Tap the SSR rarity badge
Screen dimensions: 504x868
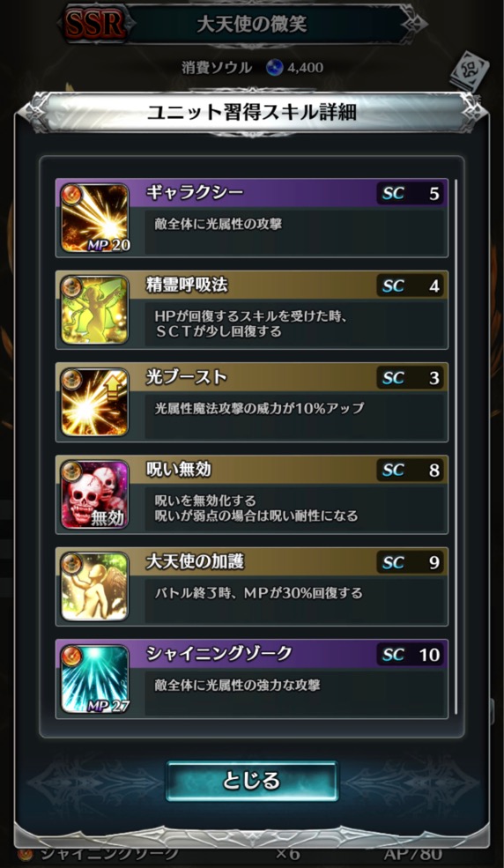pos(94,24)
